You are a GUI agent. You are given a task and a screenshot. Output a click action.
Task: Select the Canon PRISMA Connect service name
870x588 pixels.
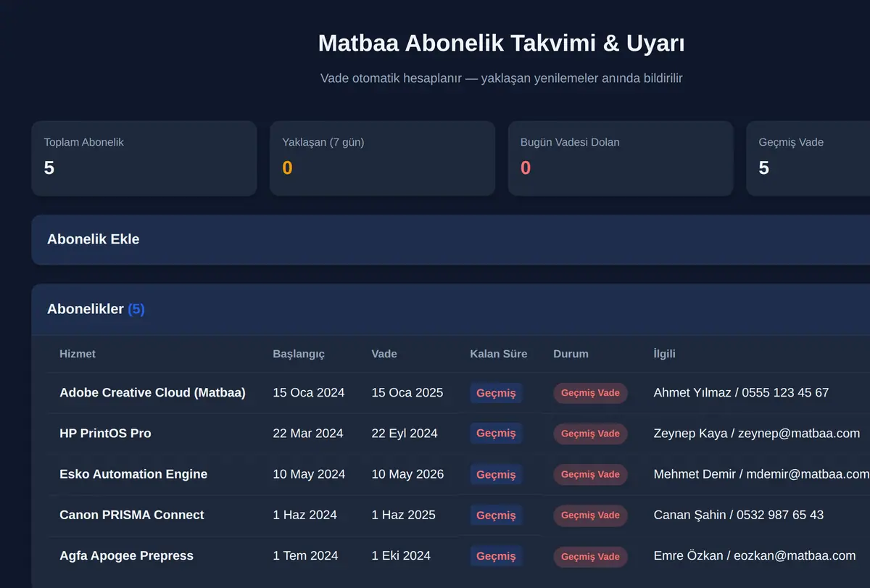(131, 515)
